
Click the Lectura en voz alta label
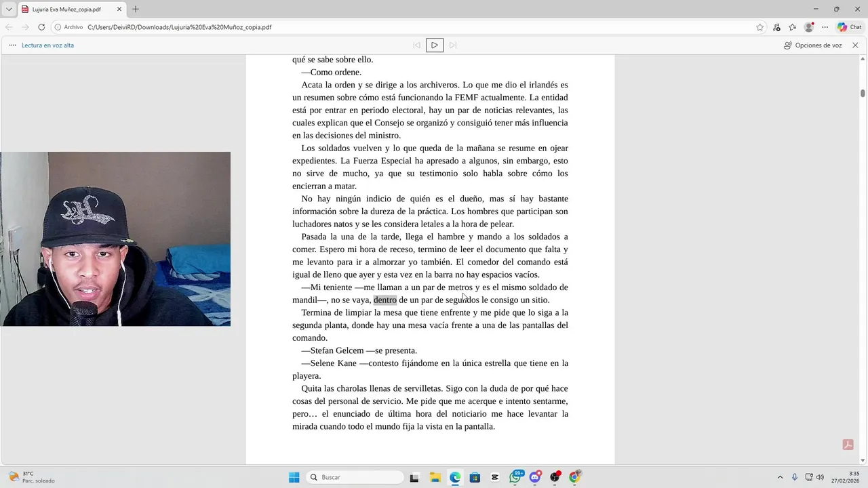coord(47,45)
